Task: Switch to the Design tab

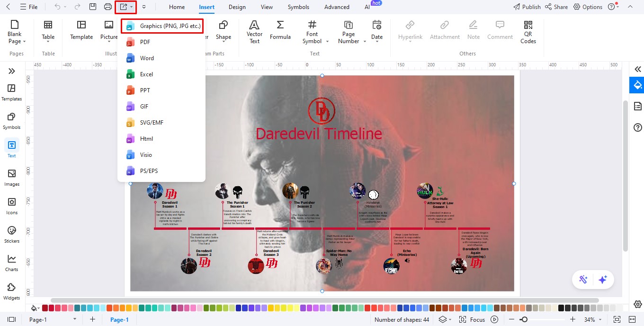Action: pyautogui.click(x=237, y=7)
